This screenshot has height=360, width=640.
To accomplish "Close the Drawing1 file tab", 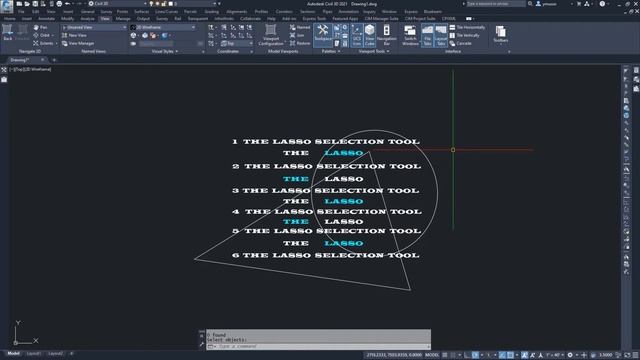I will point(42,60).
